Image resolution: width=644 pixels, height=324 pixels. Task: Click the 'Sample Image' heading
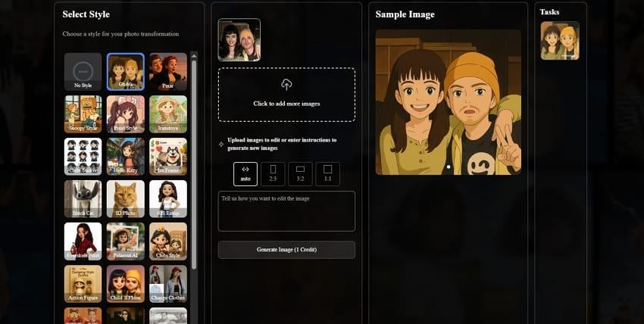[x=405, y=14]
